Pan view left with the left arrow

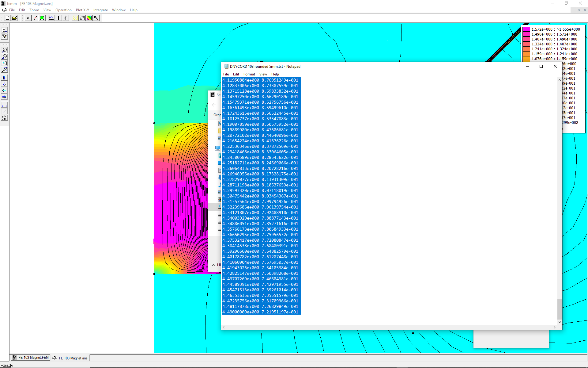[x=4, y=90]
